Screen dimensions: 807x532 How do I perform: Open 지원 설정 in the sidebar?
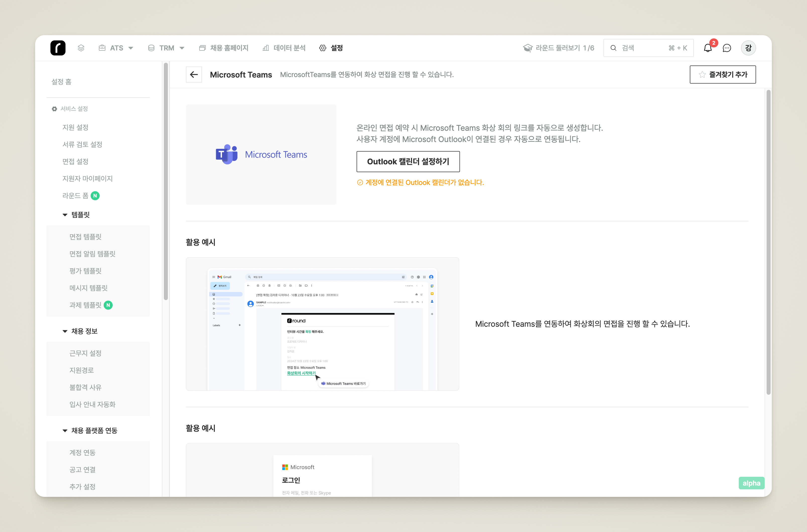click(75, 127)
